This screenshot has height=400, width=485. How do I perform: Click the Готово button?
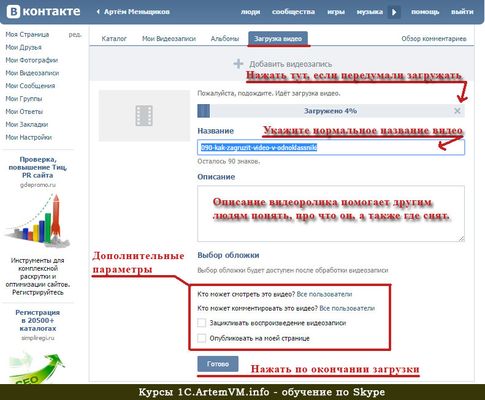pos(218,364)
